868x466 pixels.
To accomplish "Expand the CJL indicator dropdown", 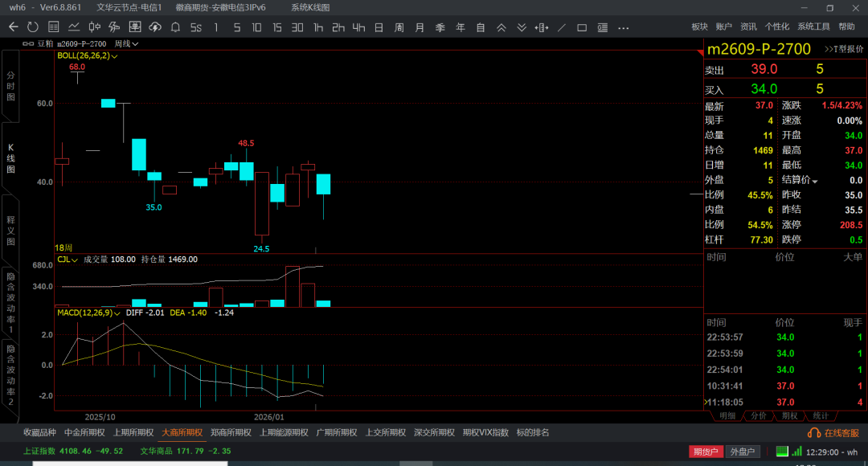I will tap(67, 260).
